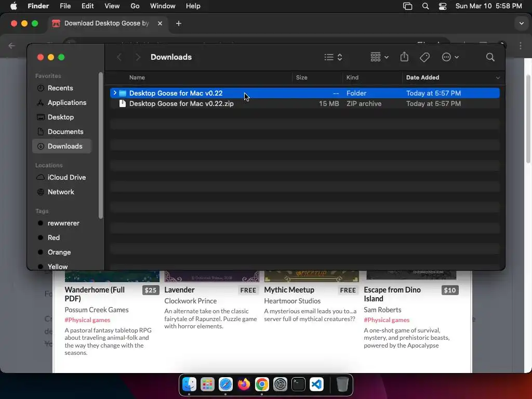Click the Share icon in Finder toolbar
This screenshot has height=399, width=532.
[404, 57]
